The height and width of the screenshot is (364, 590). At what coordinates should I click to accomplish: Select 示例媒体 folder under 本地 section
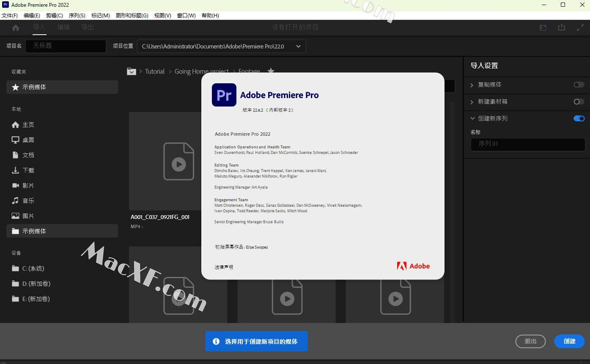tap(62, 231)
